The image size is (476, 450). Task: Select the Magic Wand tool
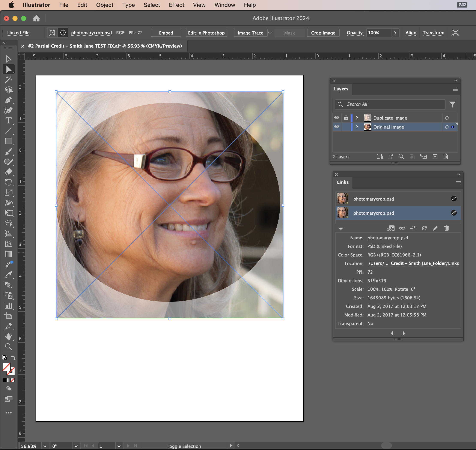point(8,79)
